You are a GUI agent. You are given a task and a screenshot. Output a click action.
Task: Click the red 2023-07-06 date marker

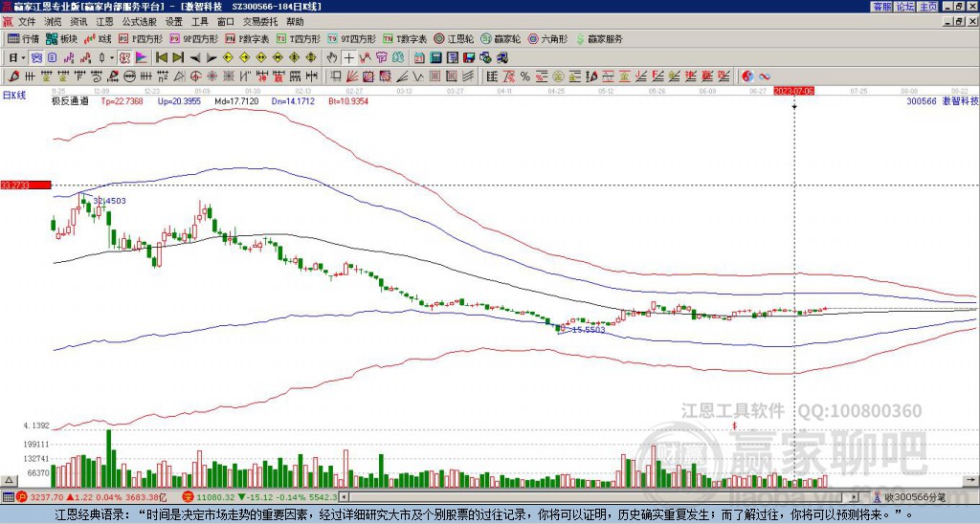[793, 91]
